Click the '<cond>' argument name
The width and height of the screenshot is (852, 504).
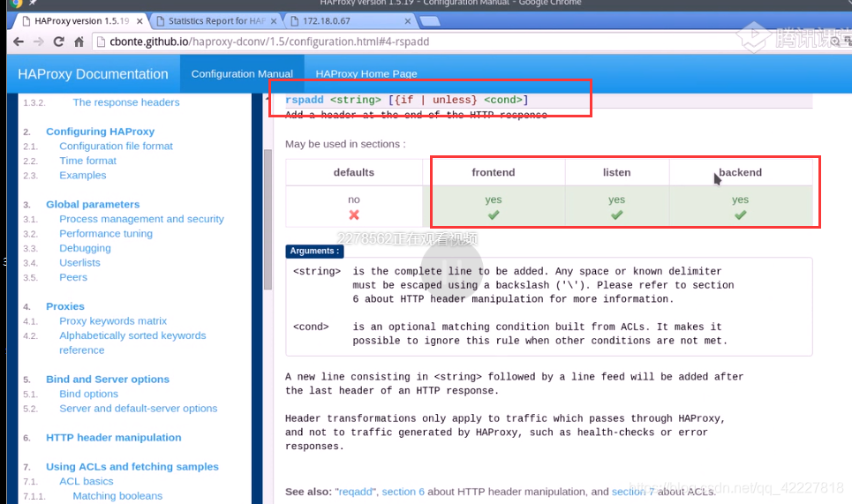311,327
